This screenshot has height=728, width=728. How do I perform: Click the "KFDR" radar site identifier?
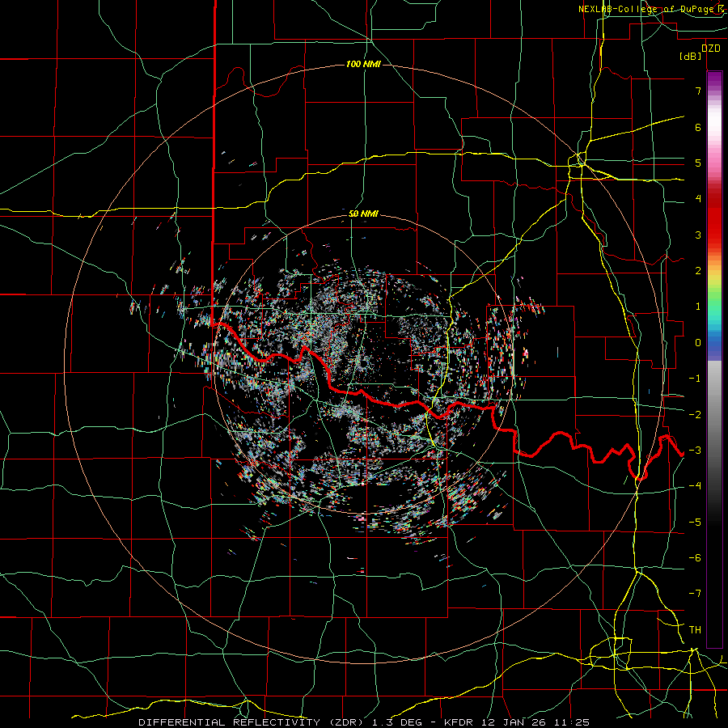459,722
